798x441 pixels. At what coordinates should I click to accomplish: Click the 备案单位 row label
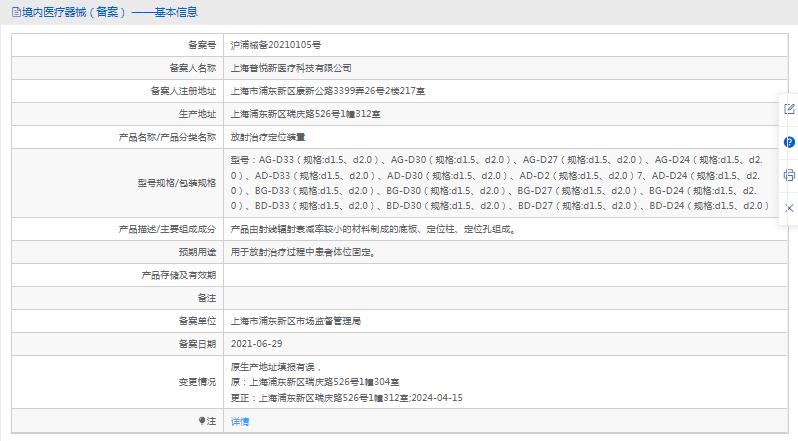(197, 321)
